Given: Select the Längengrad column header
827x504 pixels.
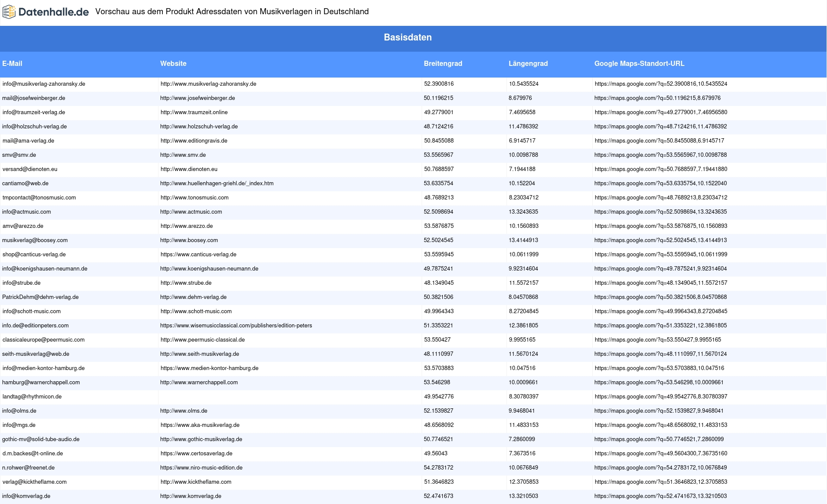Looking at the screenshot, I should [x=528, y=63].
